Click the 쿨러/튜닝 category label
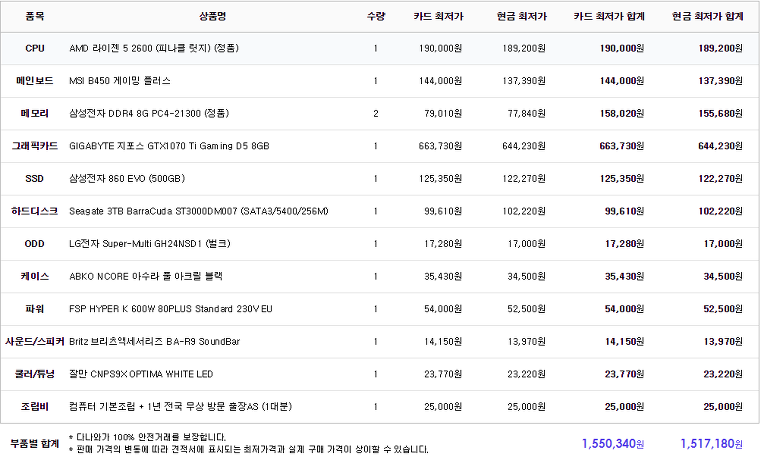764x463 pixels. [35, 374]
